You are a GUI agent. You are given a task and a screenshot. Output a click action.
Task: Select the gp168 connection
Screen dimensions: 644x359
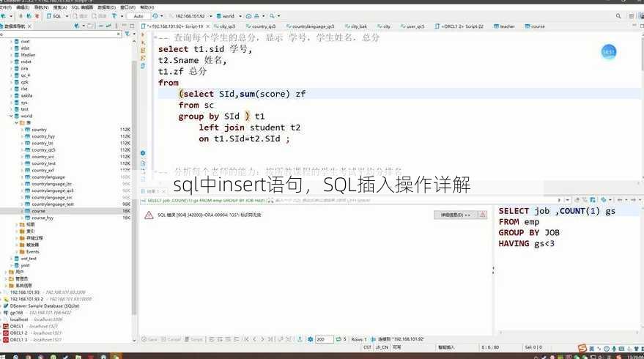[16, 313]
